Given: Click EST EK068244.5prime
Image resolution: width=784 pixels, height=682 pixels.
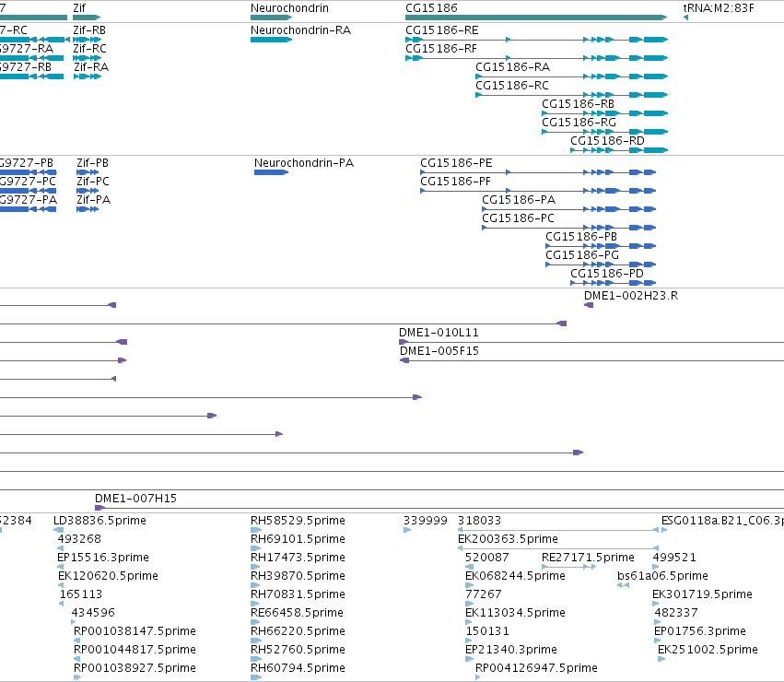Looking at the screenshot, I should 515,576.
